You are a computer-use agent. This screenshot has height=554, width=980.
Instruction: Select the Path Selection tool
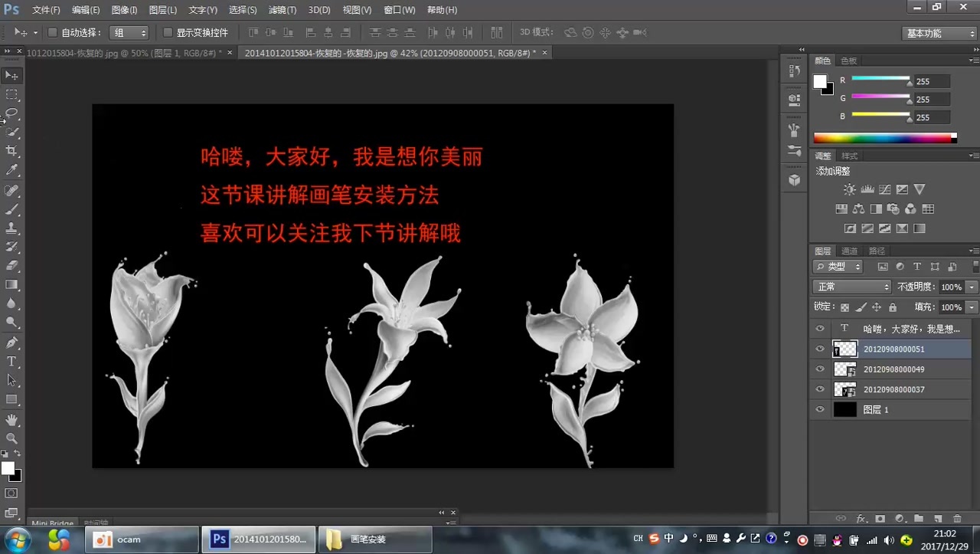[x=11, y=381]
